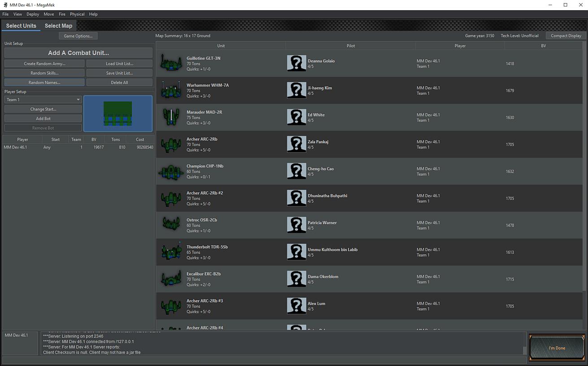Click the Archer ARC-2Rb #3 mech icon
Image resolution: width=588 pixels, height=366 pixels.
click(x=171, y=306)
